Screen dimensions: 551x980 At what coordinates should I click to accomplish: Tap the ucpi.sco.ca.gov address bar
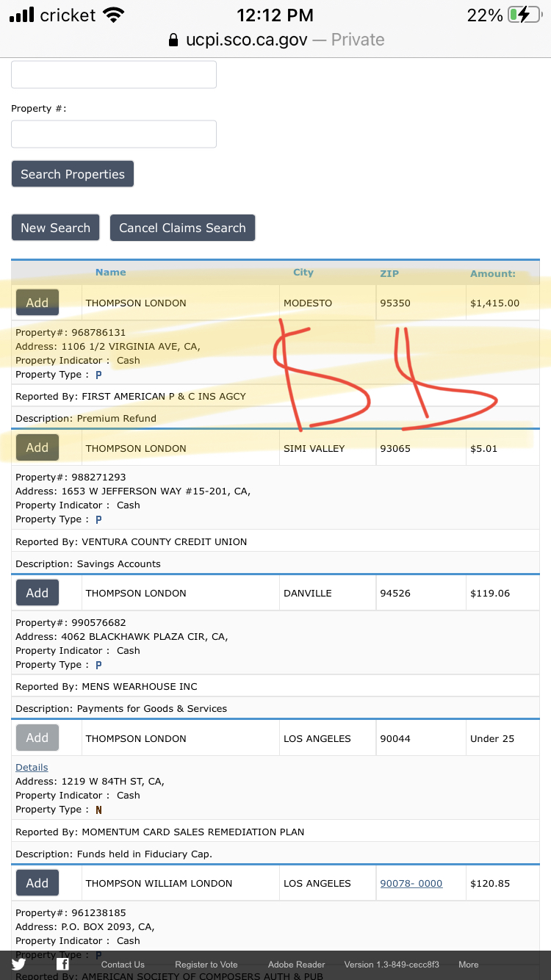click(275, 40)
